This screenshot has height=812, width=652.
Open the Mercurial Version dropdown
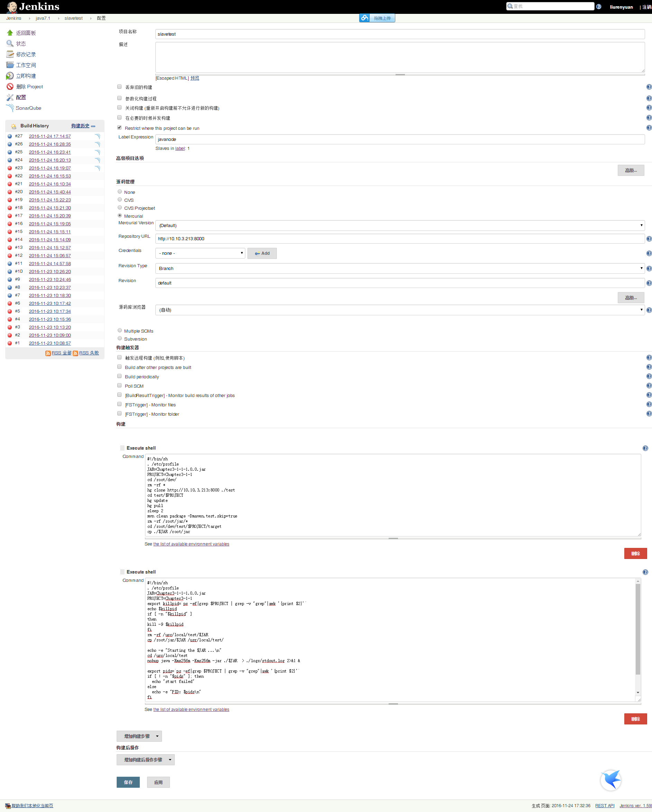400,226
